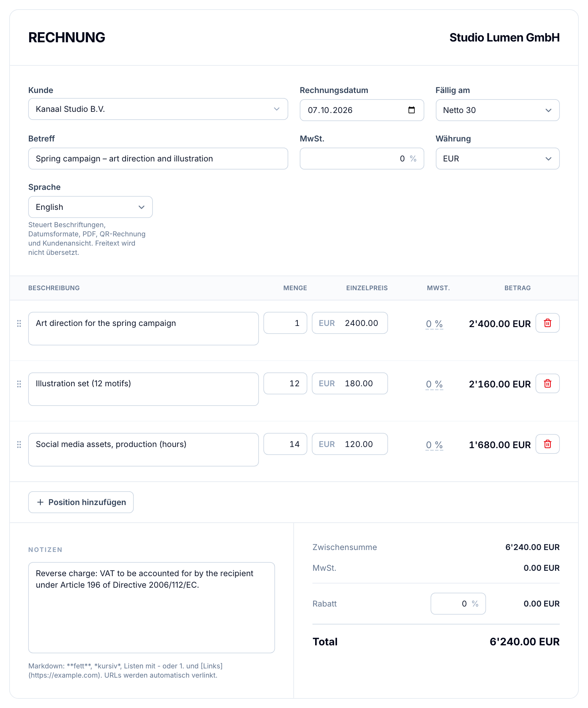Edit the Social media assets description field
Image resolution: width=588 pixels, height=708 pixels.
click(143, 449)
